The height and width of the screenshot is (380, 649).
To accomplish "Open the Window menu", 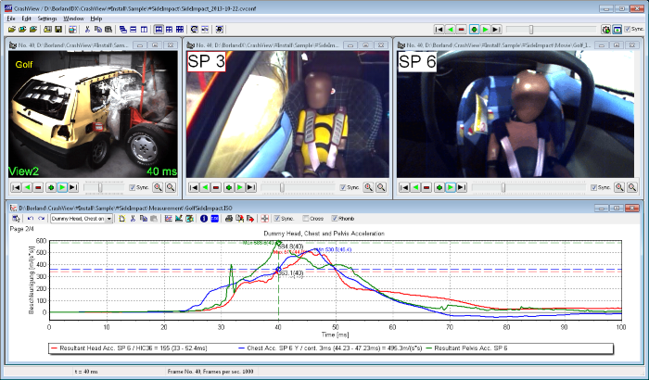I will tap(74, 19).
